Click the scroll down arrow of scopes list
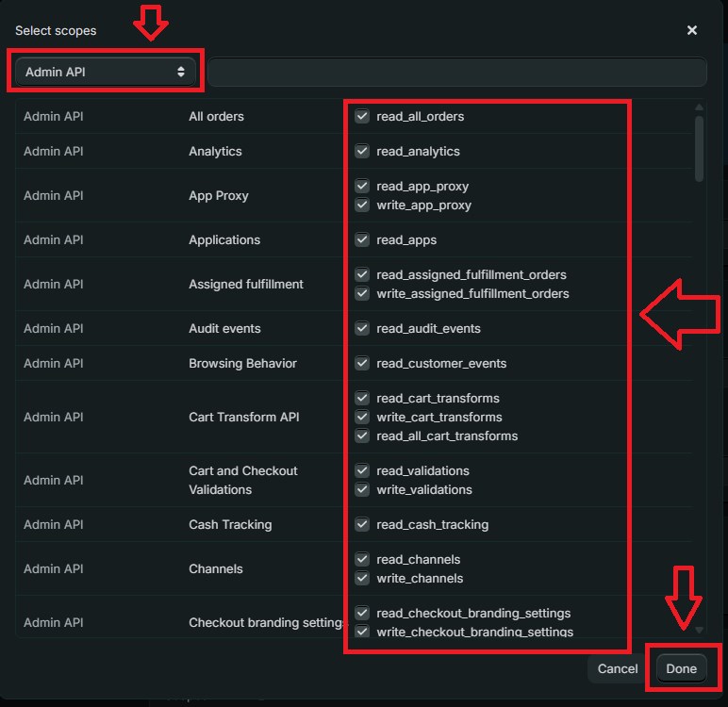This screenshot has height=707, width=728. click(x=699, y=629)
